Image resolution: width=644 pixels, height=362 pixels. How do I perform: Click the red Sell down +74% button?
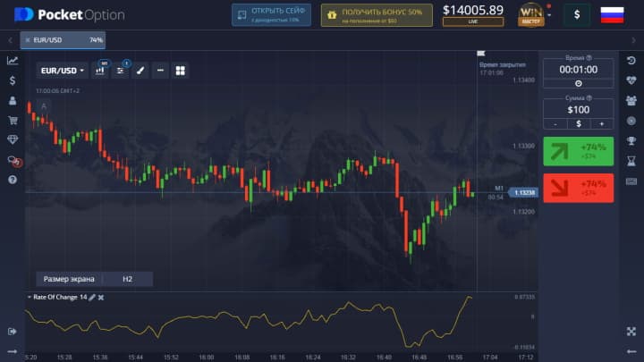tap(579, 188)
